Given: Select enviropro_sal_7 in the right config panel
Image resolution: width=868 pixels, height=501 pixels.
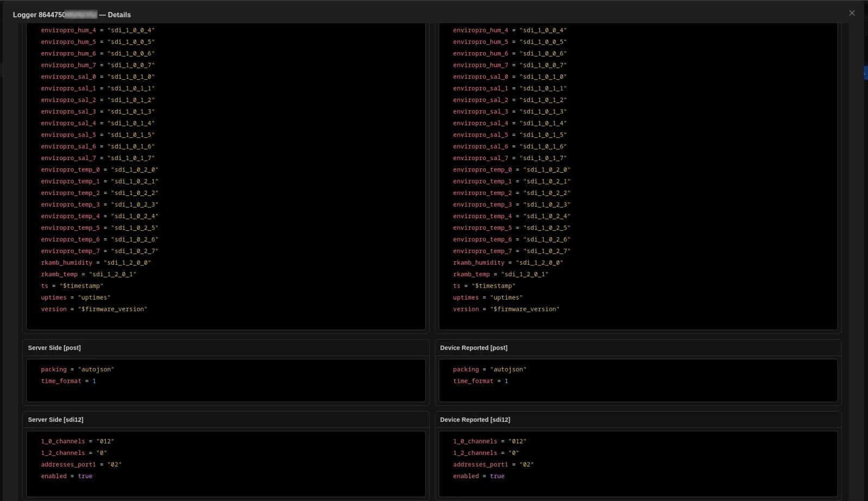Looking at the screenshot, I should (x=510, y=158).
